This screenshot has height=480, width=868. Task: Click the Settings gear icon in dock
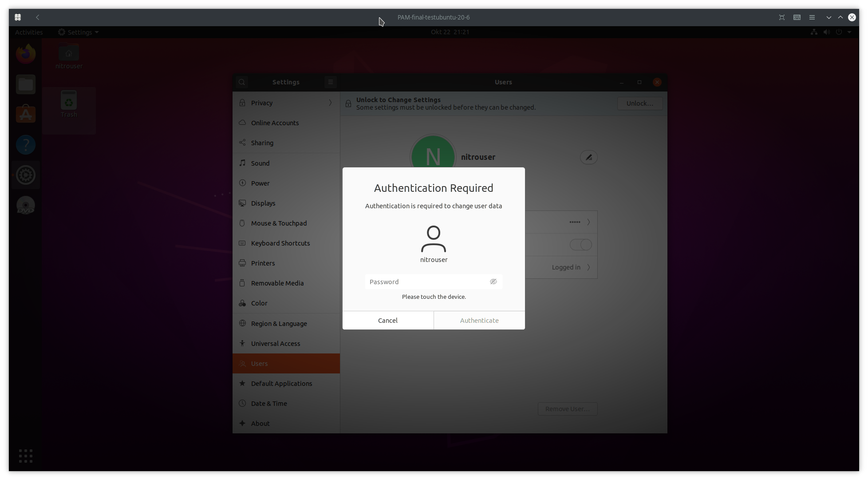(26, 175)
